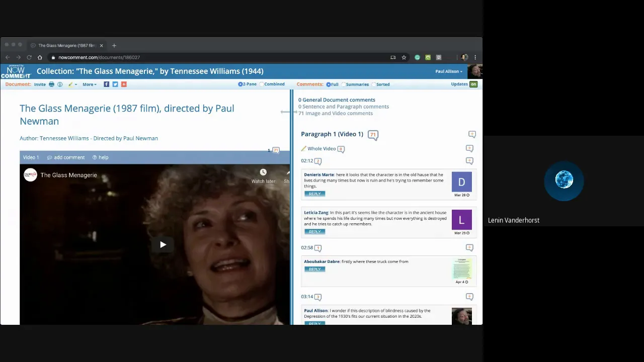Reply to Aboubakar Dabre's comment
This screenshot has width=644, height=362.
pyautogui.click(x=314, y=269)
